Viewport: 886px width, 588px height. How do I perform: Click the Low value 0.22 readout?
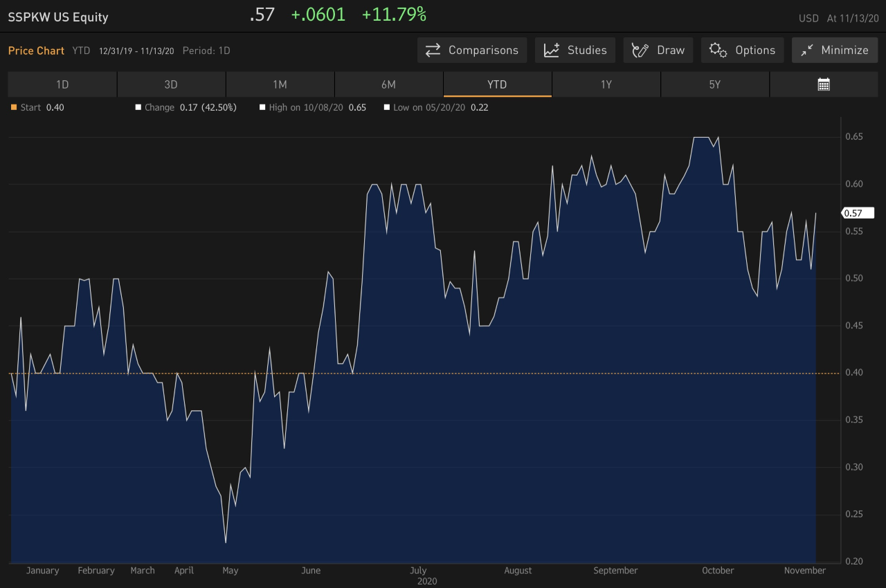(480, 107)
